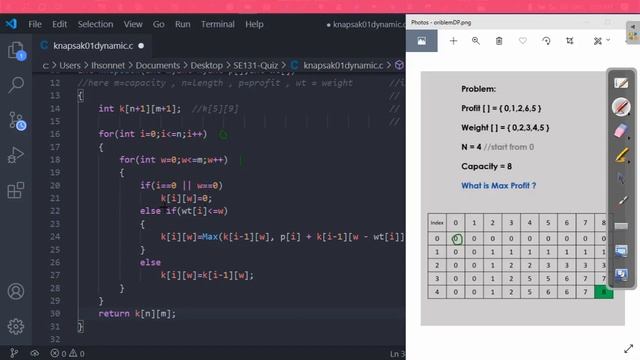This screenshot has width=640, height=360.
Task: Open errors and warnings count in status bar
Action: pos(67,353)
